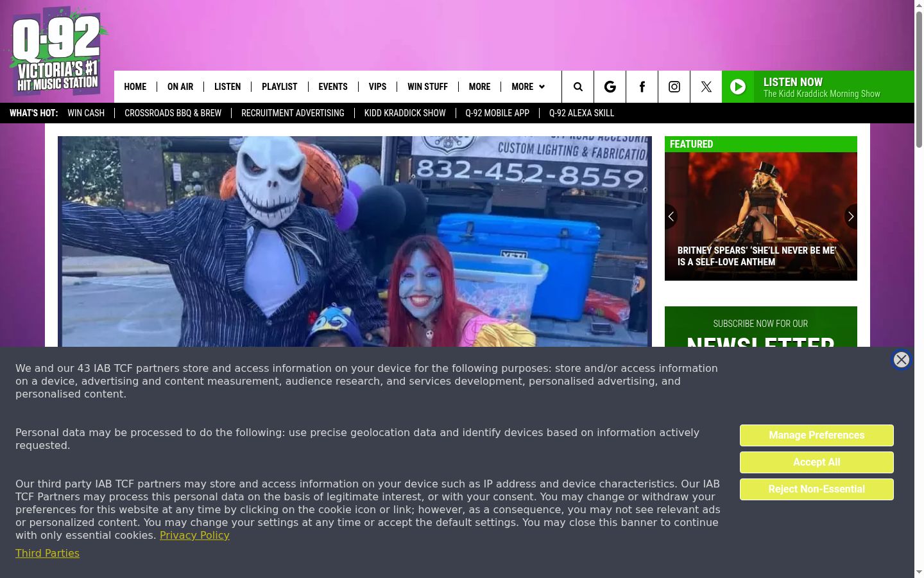Open the Third Parties link

47,553
